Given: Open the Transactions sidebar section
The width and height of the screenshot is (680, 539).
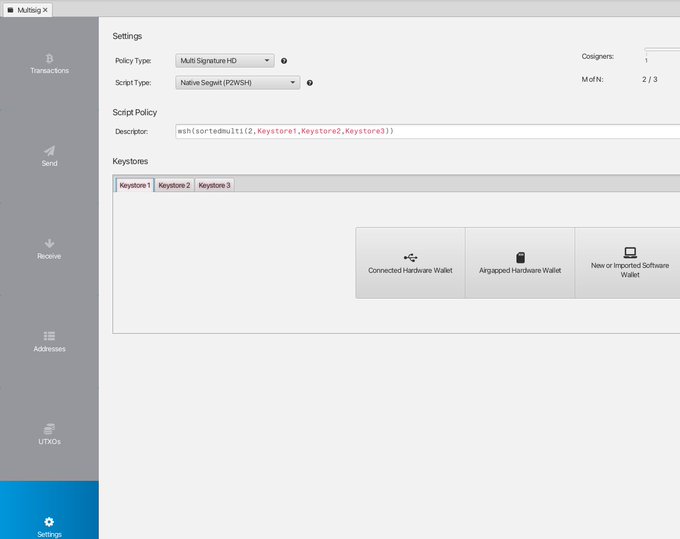Looking at the screenshot, I should 49,64.
